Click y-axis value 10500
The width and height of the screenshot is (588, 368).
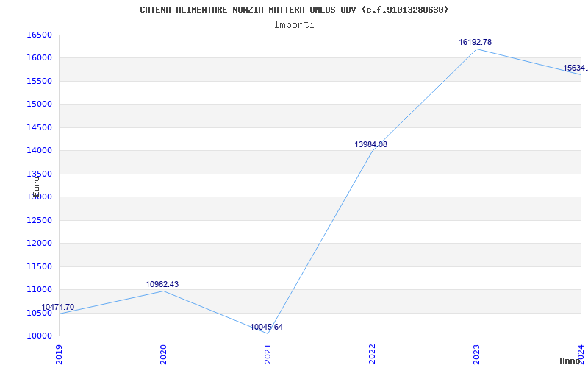(x=39, y=313)
